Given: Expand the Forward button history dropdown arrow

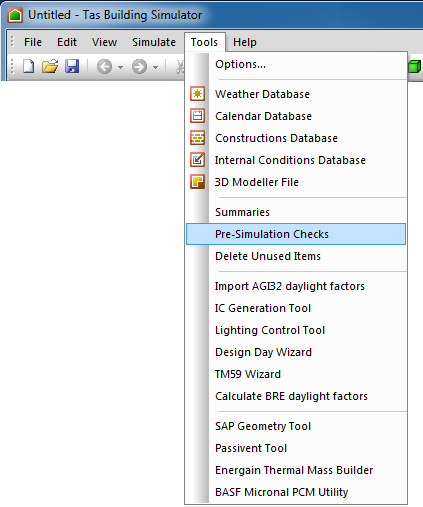Looking at the screenshot, I should tap(155, 67).
